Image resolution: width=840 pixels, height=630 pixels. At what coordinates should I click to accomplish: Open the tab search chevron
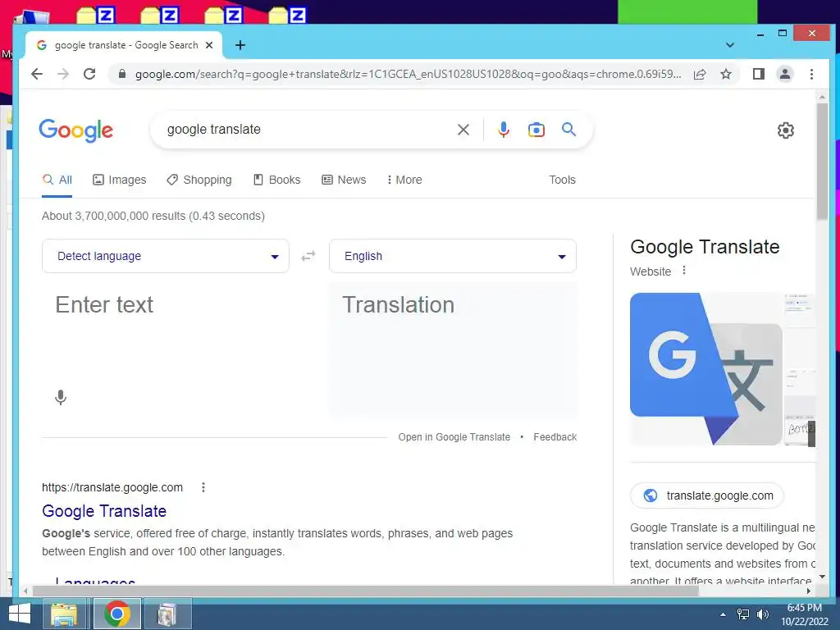click(729, 45)
